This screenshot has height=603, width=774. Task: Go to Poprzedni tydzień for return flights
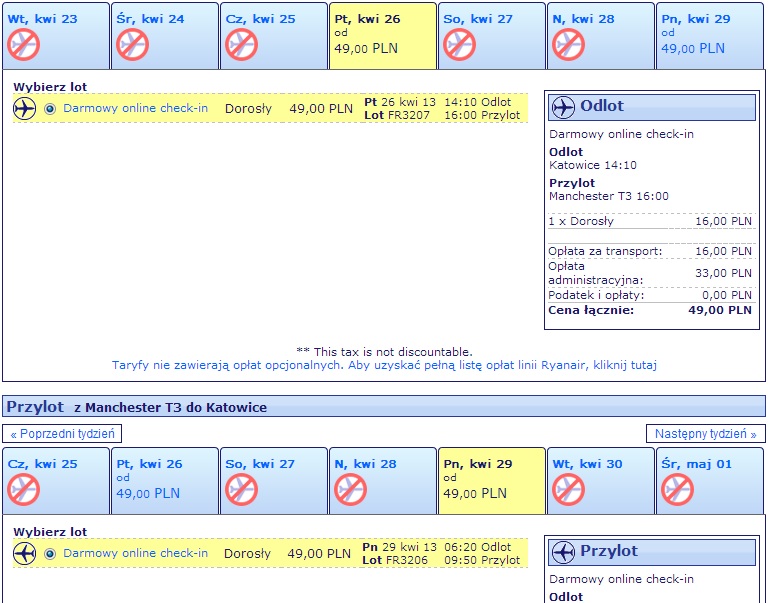point(62,434)
